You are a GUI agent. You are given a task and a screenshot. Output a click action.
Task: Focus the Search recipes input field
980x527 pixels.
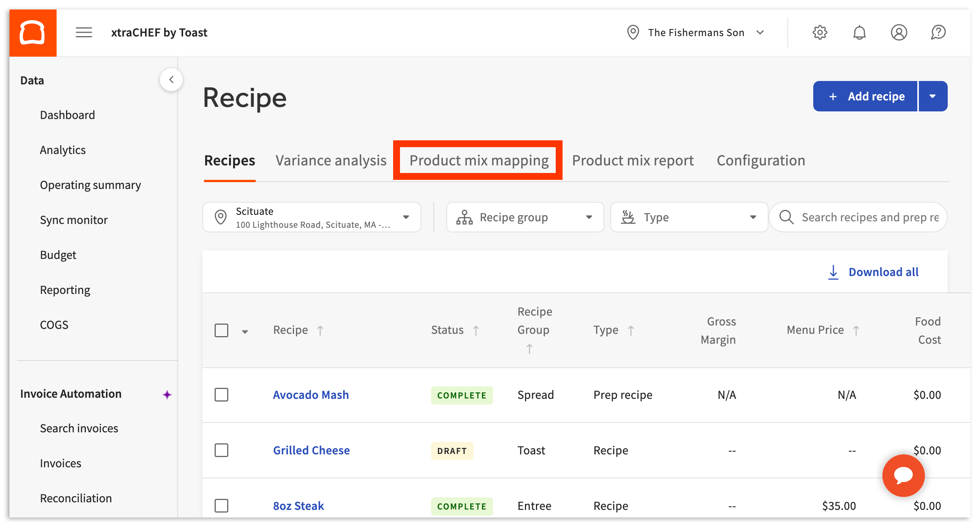pos(870,217)
